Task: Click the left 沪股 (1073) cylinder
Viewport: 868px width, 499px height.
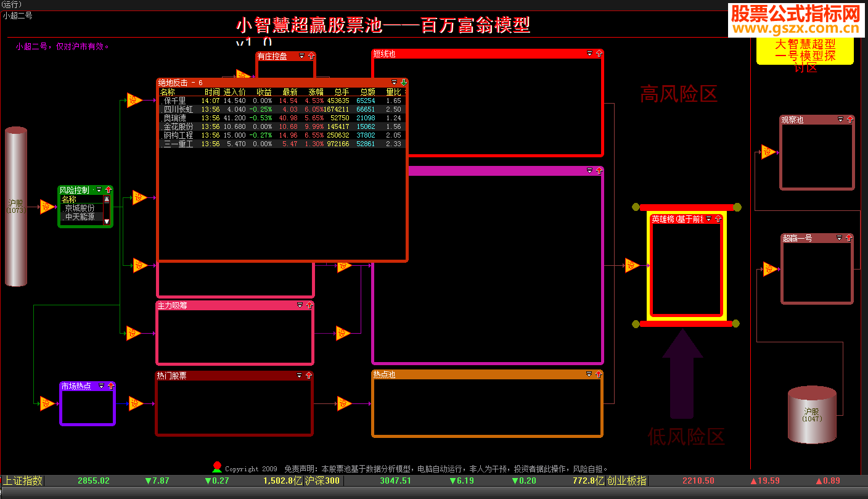Action: (x=16, y=207)
